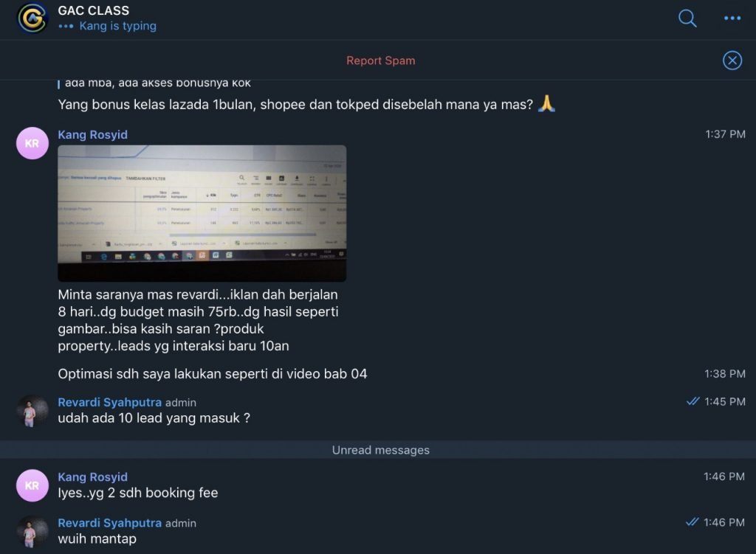
Task: Click the KR avatar beside booking fee message
Action: click(x=32, y=485)
